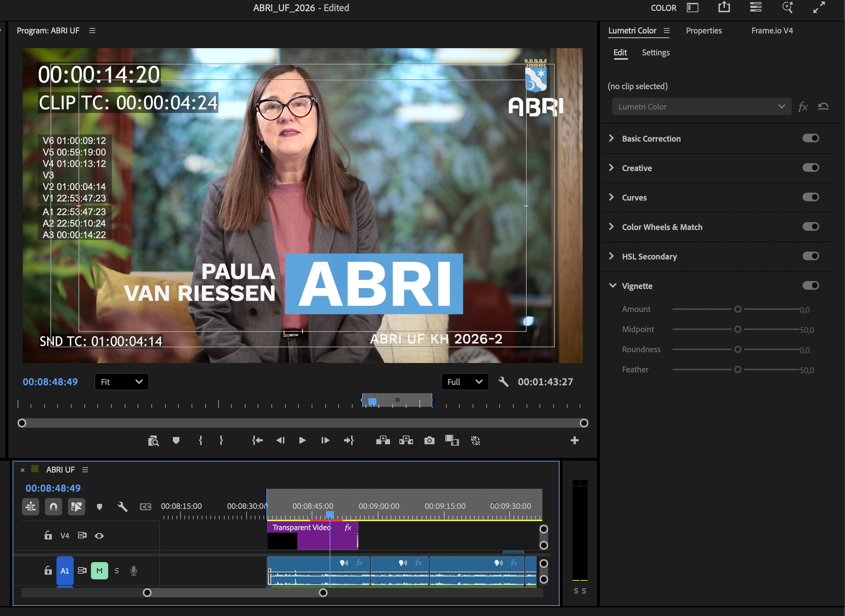Open the Full playback resolution dropdown
This screenshot has width=845, height=616.
465,382
